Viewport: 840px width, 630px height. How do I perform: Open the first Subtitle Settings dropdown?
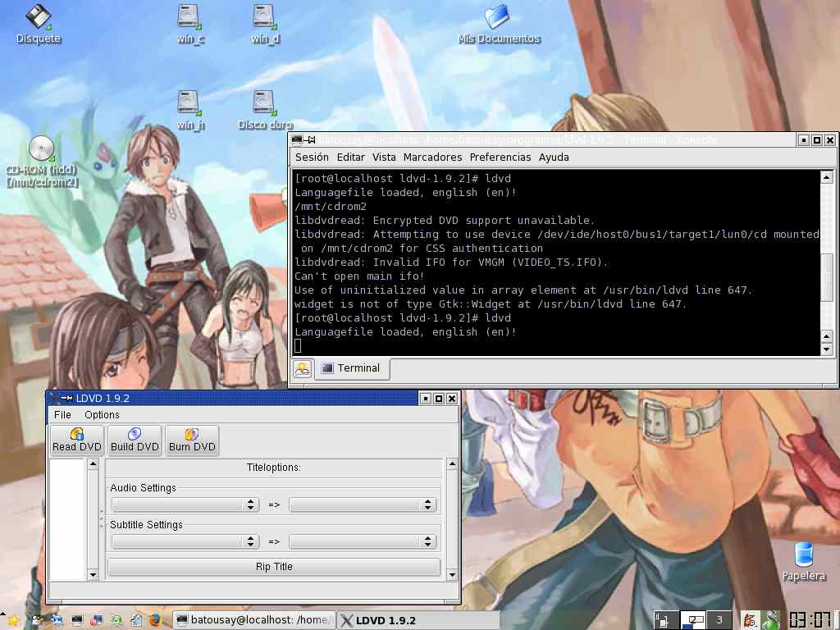[x=185, y=541]
